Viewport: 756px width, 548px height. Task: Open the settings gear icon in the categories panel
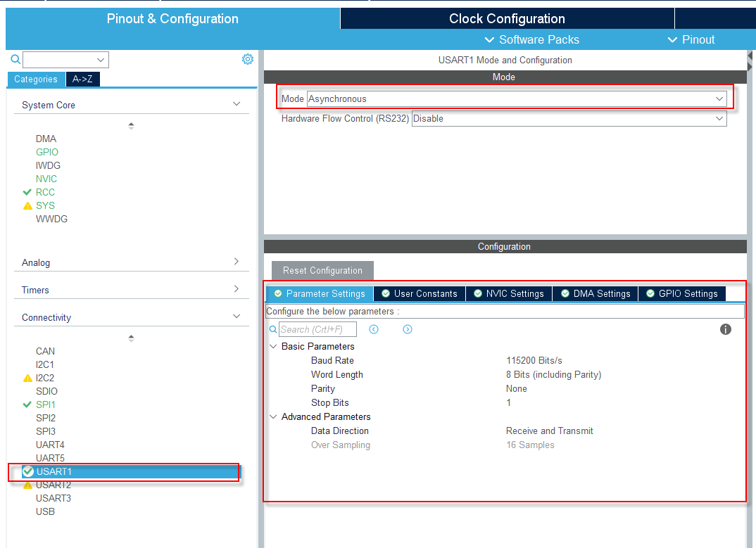click(x=247, y=59)
